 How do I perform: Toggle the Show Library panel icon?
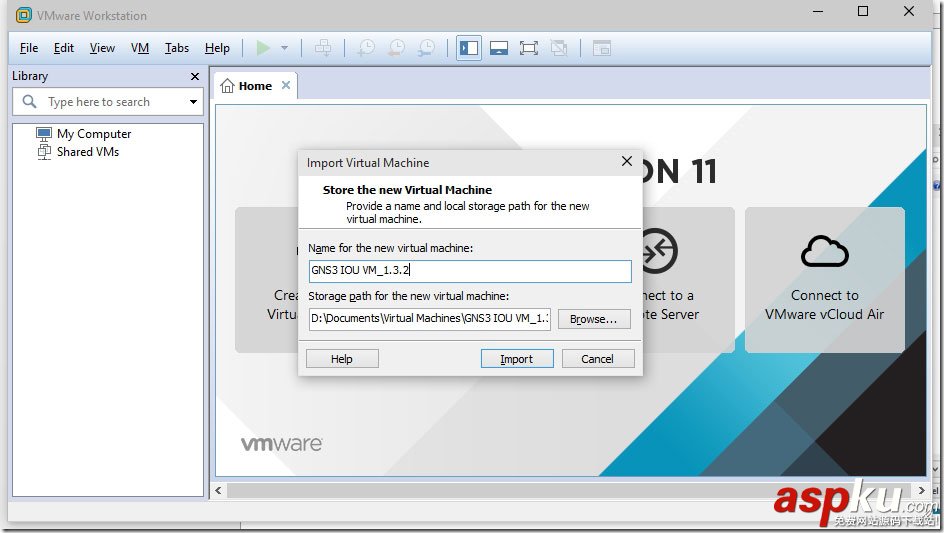point(469,48)
